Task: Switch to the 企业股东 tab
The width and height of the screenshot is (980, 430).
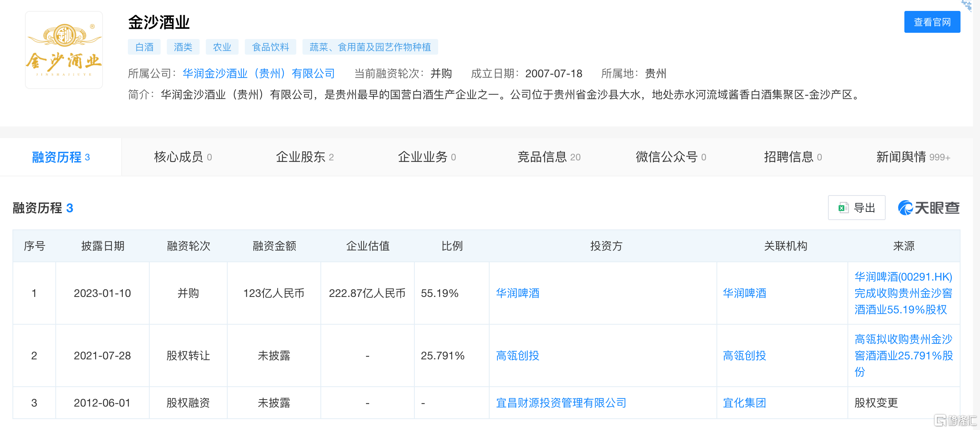Action: click(x=305, y=157)
